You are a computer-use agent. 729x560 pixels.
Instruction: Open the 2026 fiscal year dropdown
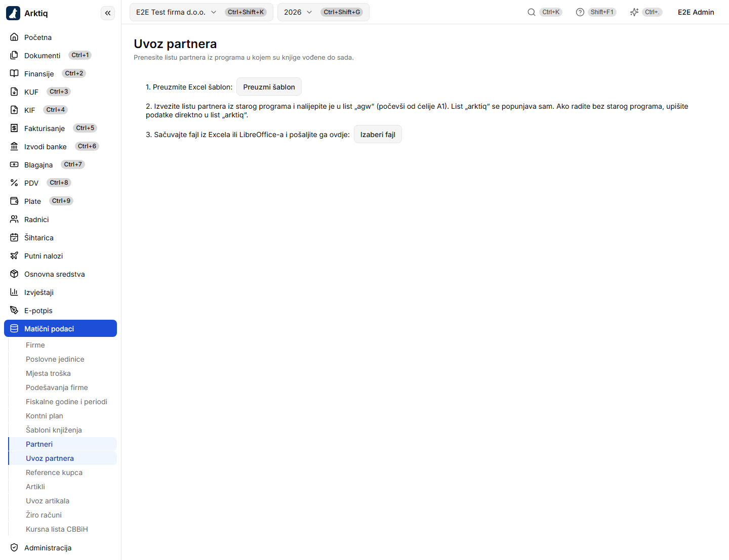pos(323,12)
